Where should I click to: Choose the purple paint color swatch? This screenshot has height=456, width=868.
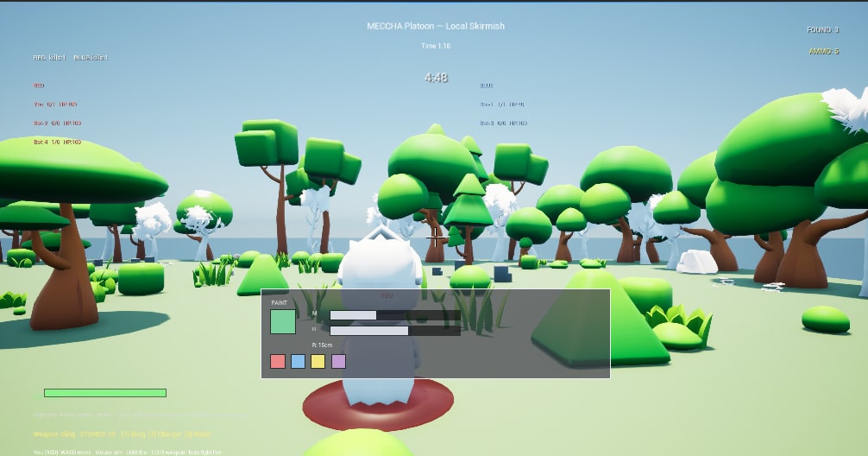pos(338,361)
